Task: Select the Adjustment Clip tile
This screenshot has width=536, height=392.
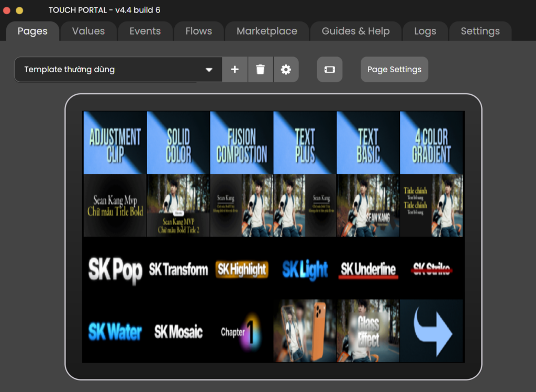Action: pyautogui.click(x=115, y=142)
